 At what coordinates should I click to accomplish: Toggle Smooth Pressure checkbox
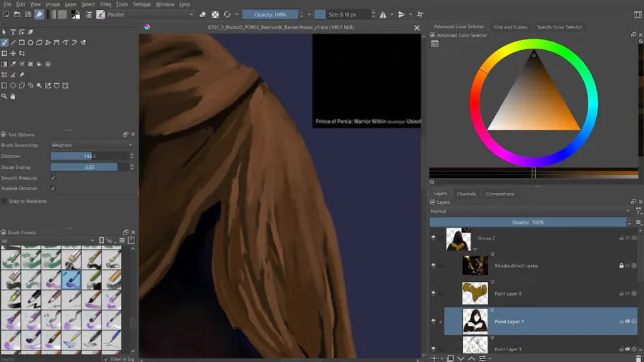point(53,177)
